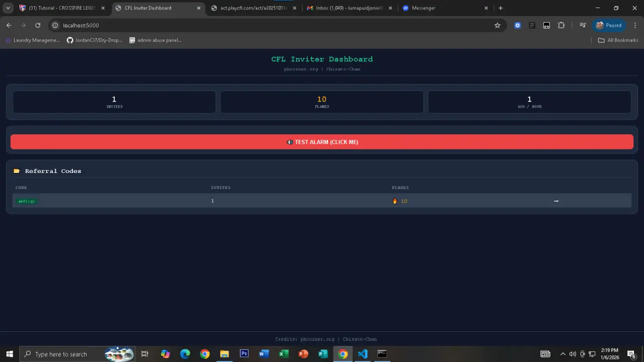Click the extension icon with two circles
This screenshot has width=644, height=362.
coord(546,25)
